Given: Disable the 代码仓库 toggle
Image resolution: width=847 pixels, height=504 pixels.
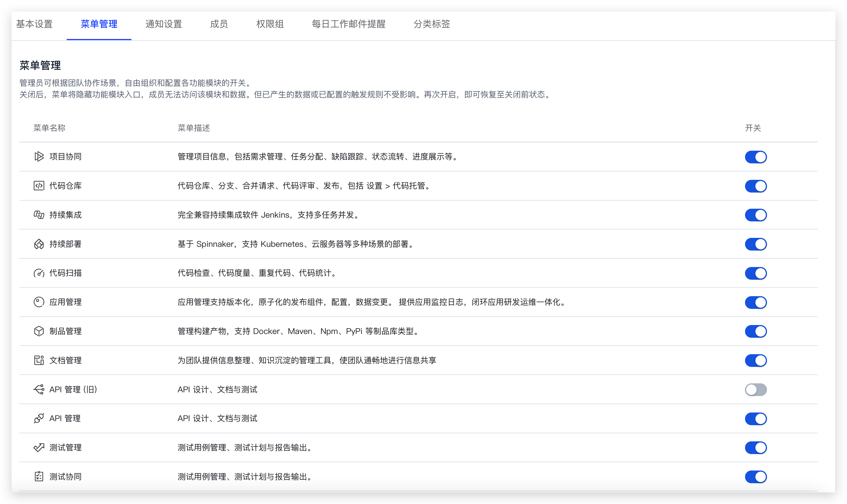Looking at the screenshot, I should [756, 186].
